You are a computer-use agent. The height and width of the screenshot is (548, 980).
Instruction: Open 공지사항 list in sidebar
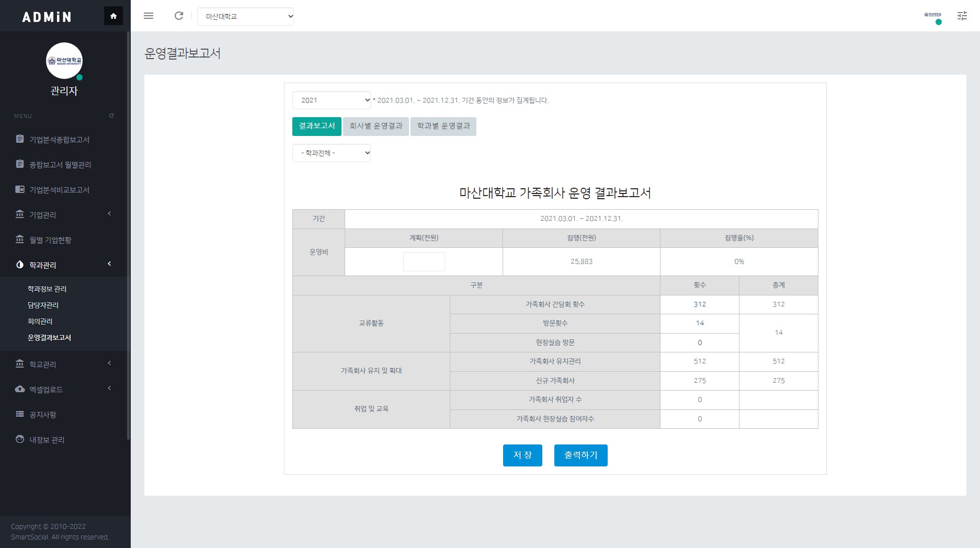(43, 415)
